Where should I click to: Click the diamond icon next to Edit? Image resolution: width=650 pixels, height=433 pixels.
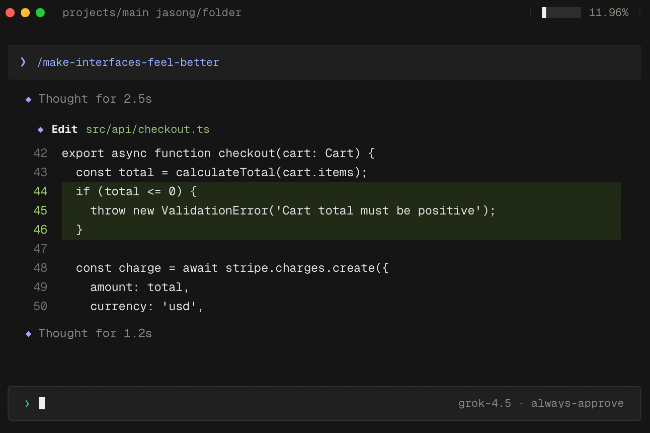[40, 130]
